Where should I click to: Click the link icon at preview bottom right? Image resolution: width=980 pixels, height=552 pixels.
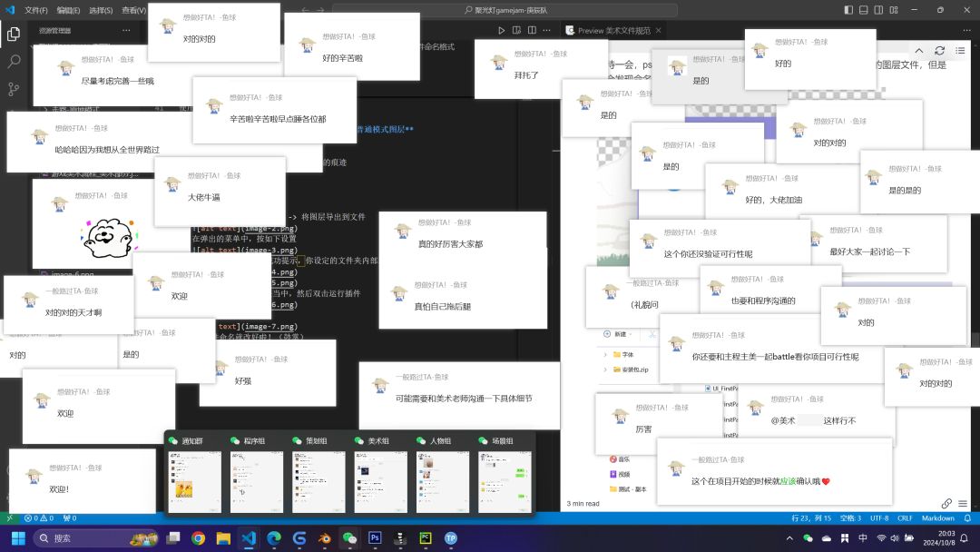tap(946, 503)
